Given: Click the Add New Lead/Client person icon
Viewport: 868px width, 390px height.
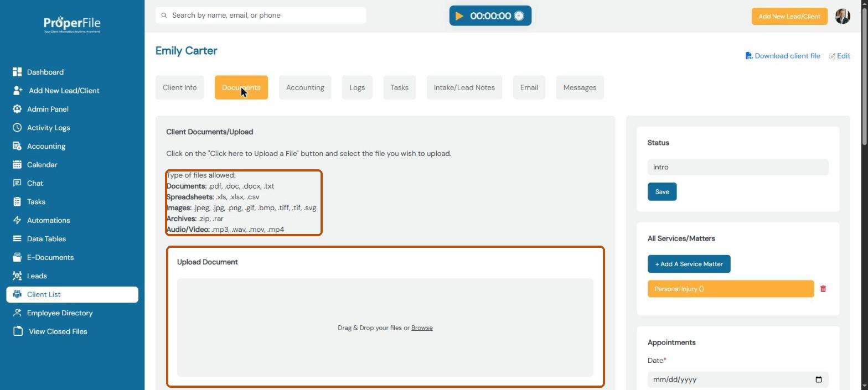Looking at the screenshot, I should coord(18,90).
